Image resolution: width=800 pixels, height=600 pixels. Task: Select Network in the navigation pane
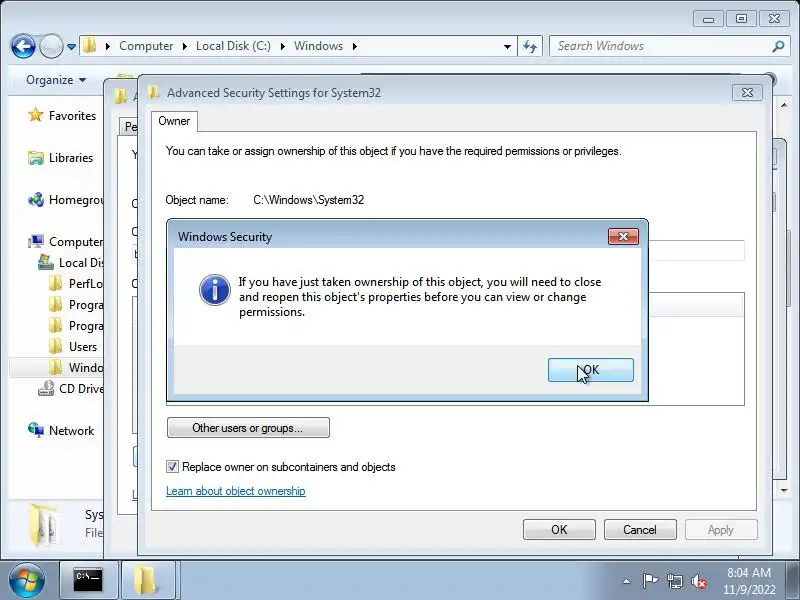point(71,431)
